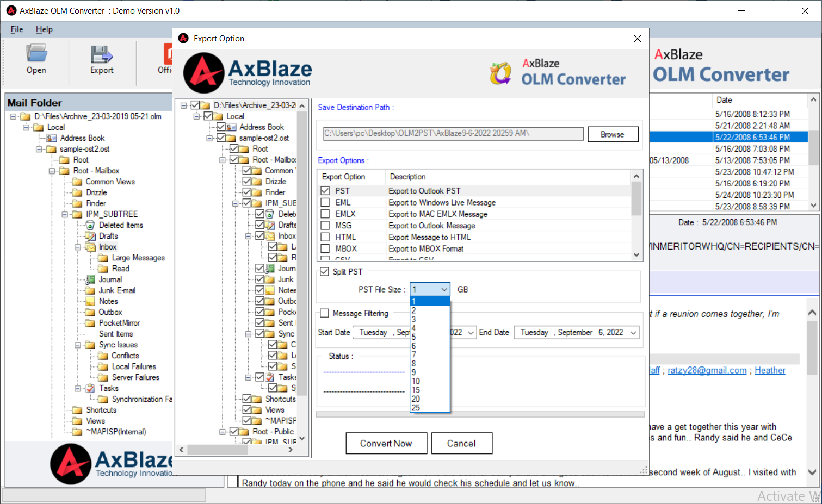The height and width of the screenshot is (504, 822).
Task: Check EMLX export option checkbox
Action: click(x=325, y=214)
